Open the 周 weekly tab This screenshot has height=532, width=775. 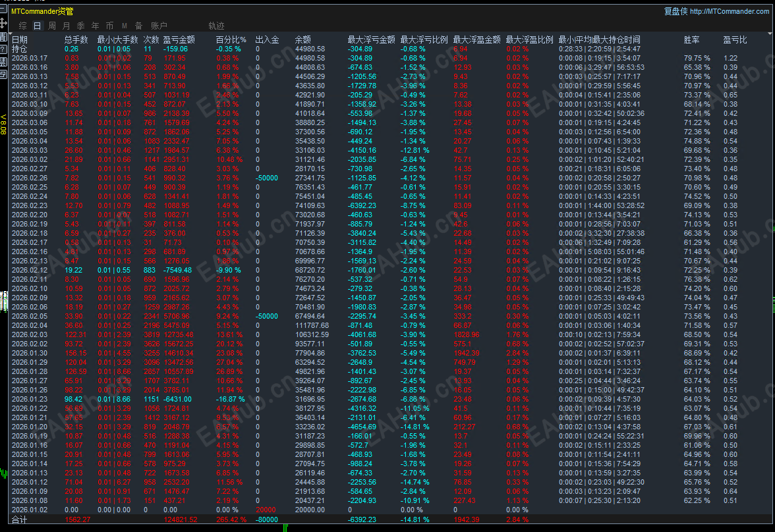52,26
